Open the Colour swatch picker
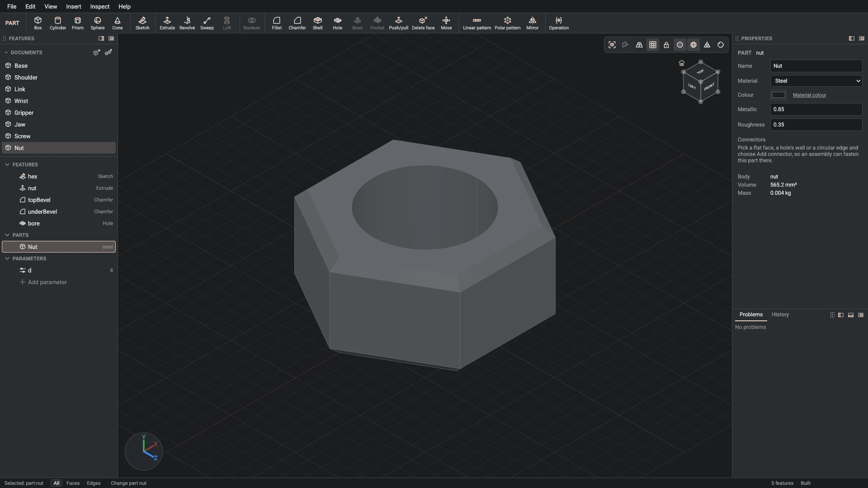Screen dimensions: 868x488 pyautogui.click(x=778, y=95)
